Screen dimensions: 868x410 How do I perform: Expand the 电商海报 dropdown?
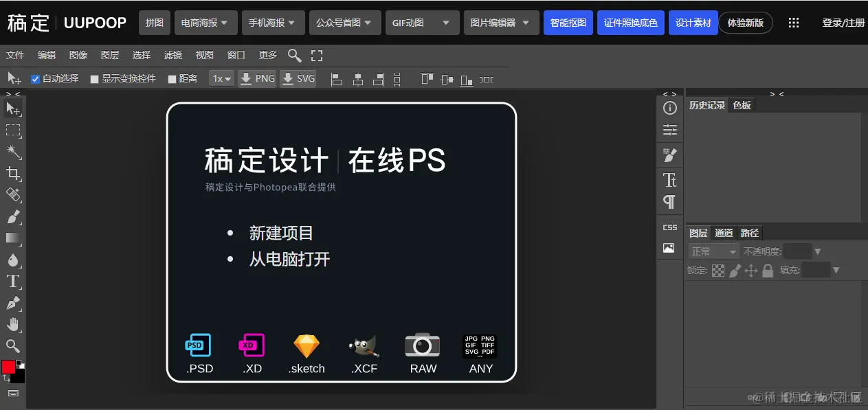pos(206,23)
